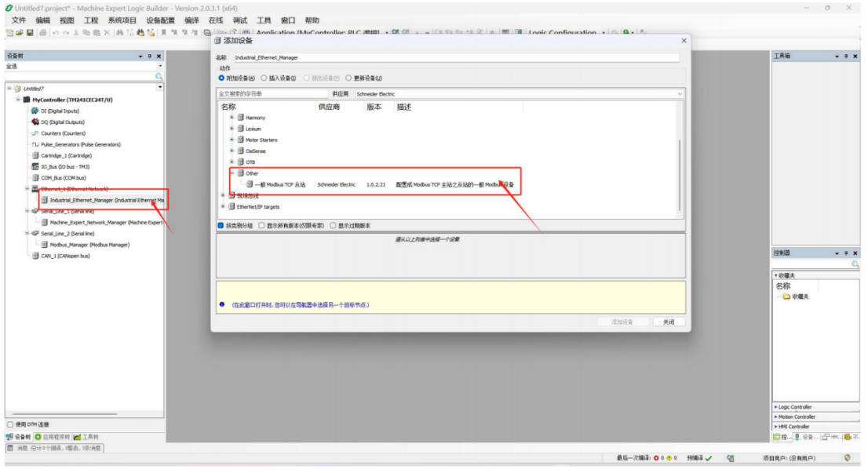Click the DQ (Digital Outputs) node icon
The width and height of the screenshot is (868, 473).
point(35,122)
